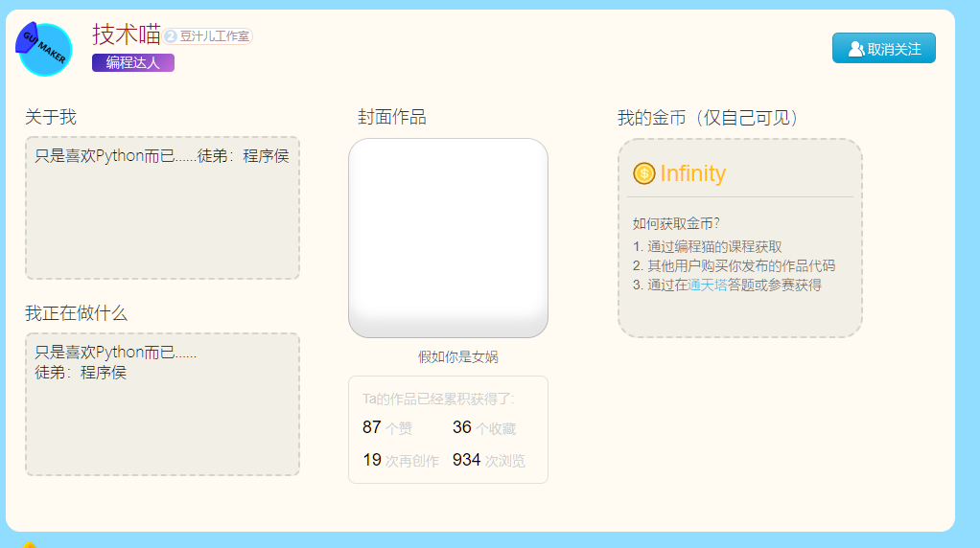Unfollow this user with the 取消关注 button

[x=884, y=48]
